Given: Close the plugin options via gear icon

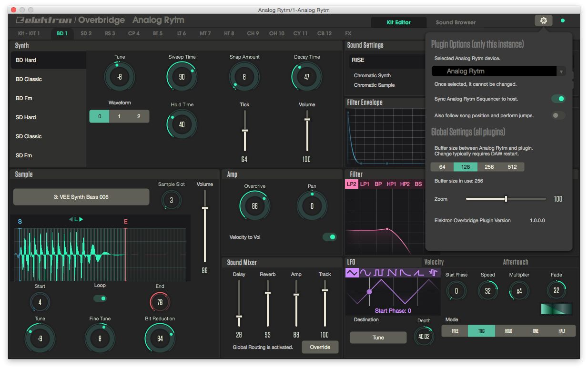Looking at the screenshot, I should (x=543, y=20).
